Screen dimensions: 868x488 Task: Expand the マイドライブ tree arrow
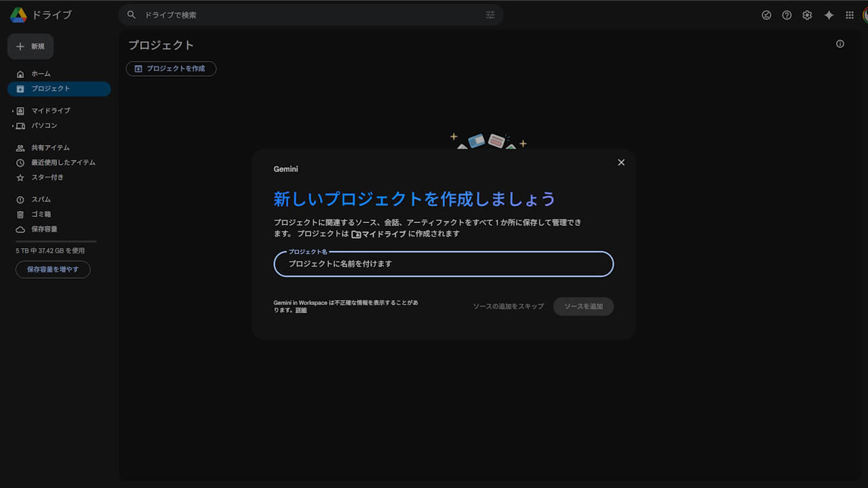pos(12,110)
